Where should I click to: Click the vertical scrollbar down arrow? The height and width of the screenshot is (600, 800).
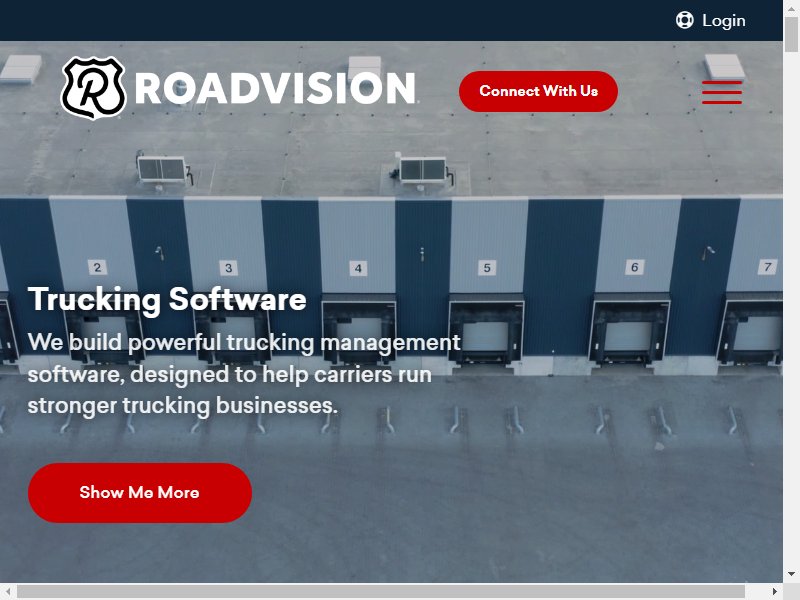tap(791, 574)
